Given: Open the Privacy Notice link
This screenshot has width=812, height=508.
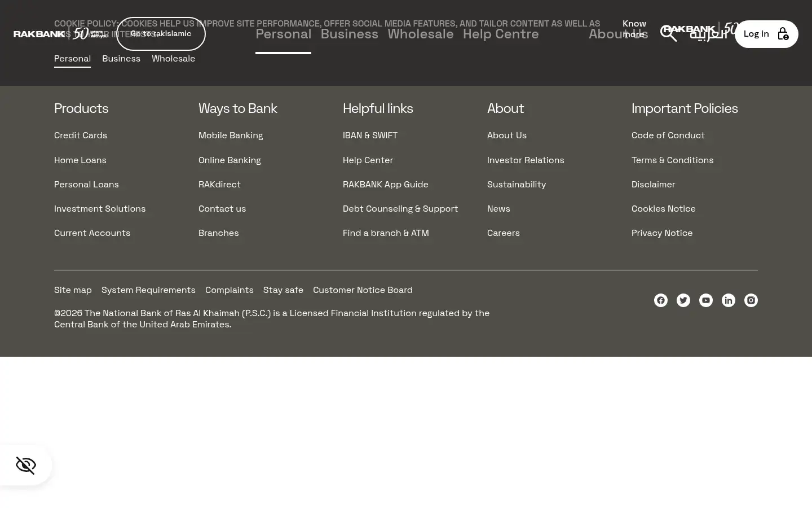Looking at the screenshot, I should 662,233.
